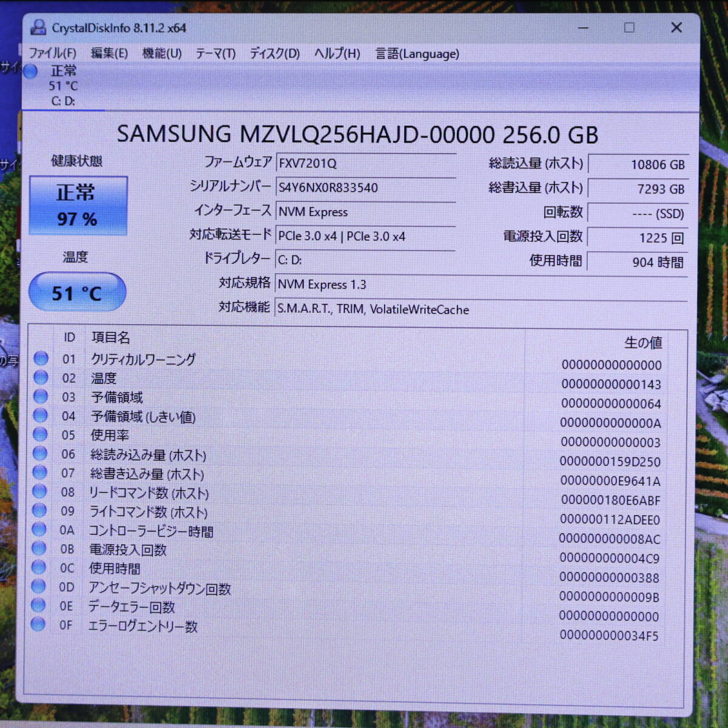
Task: Click the interface field NVM Express
Action: point(366,211)
